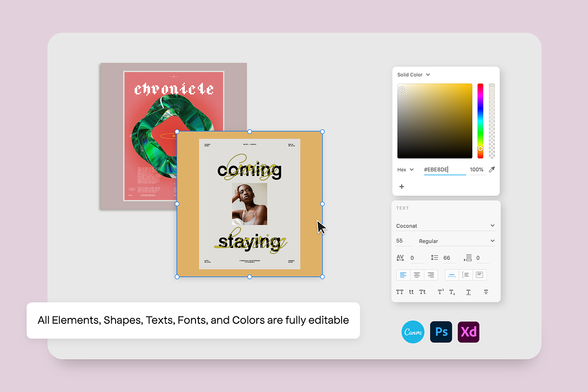Click the Canva app icon

pyautogui.click(x=413, y=332)
